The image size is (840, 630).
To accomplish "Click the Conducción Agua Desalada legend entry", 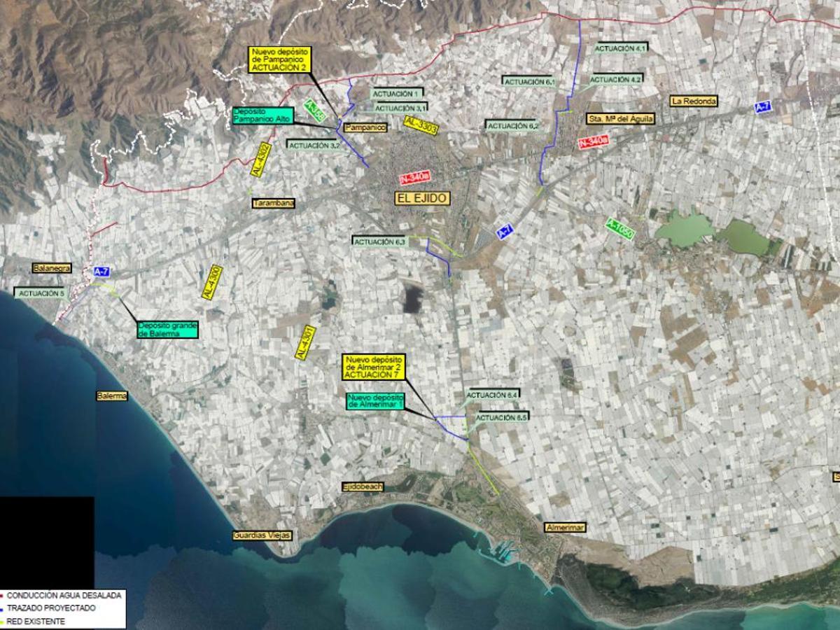I will tap(63, 596).
